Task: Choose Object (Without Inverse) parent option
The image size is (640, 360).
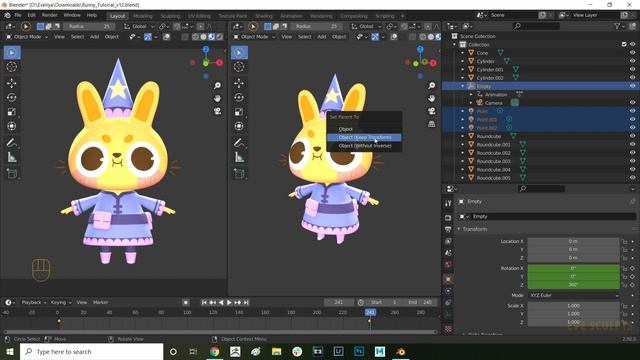Action: pos(364,146)
